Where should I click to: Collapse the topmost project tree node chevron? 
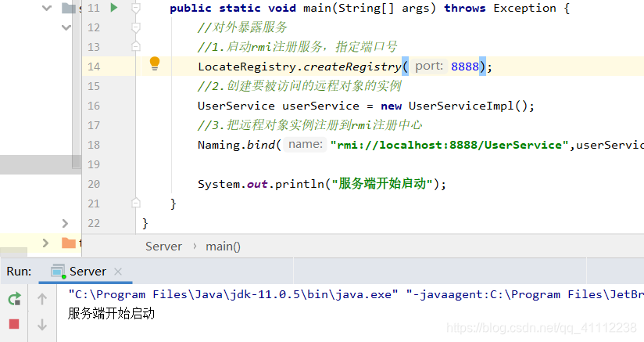click(x=47, y=8)
